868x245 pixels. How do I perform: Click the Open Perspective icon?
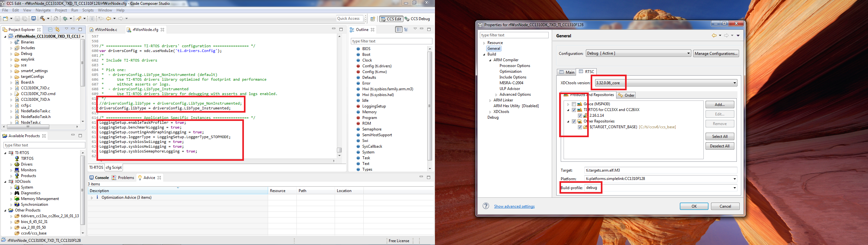pyautogui.click(x=373, y=19)
